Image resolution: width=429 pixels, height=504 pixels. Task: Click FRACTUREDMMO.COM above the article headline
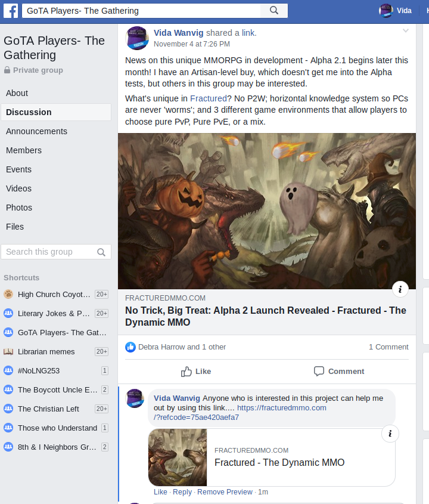166,298
